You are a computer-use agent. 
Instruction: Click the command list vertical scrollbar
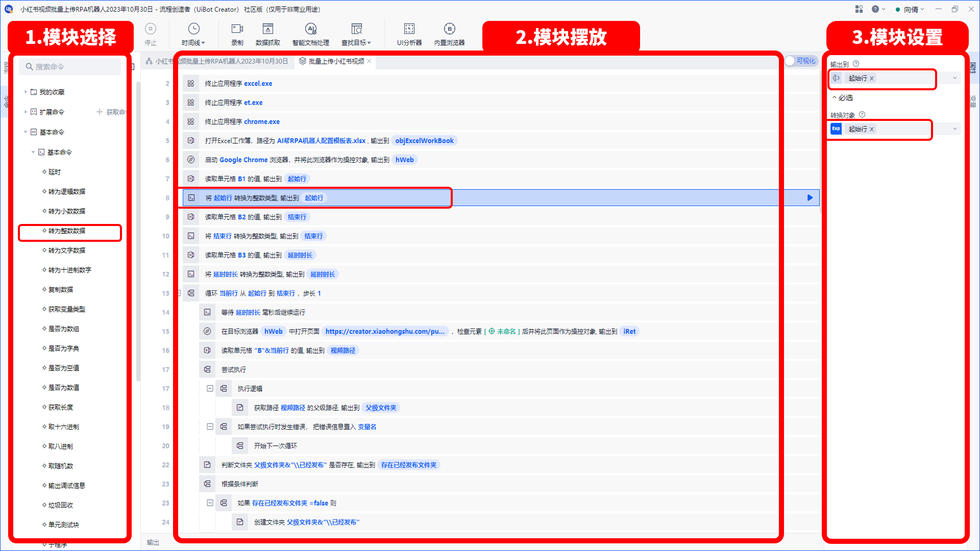coord(138,231)
